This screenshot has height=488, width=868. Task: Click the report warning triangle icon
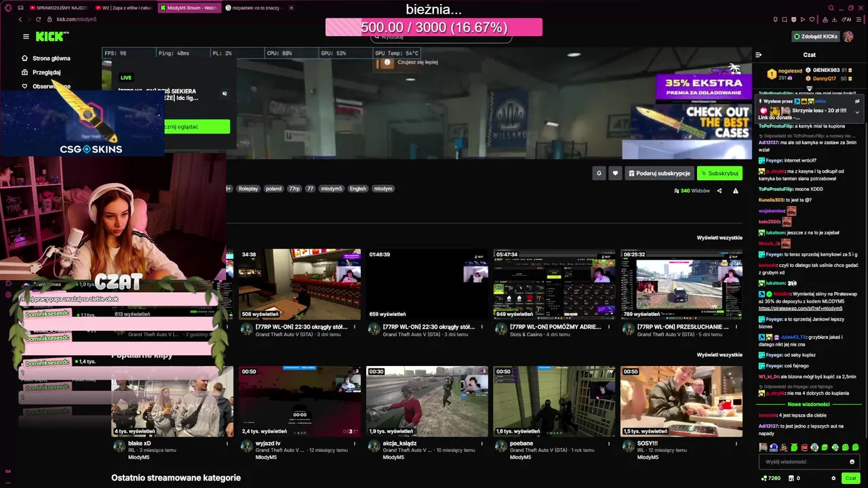(736, 191)
